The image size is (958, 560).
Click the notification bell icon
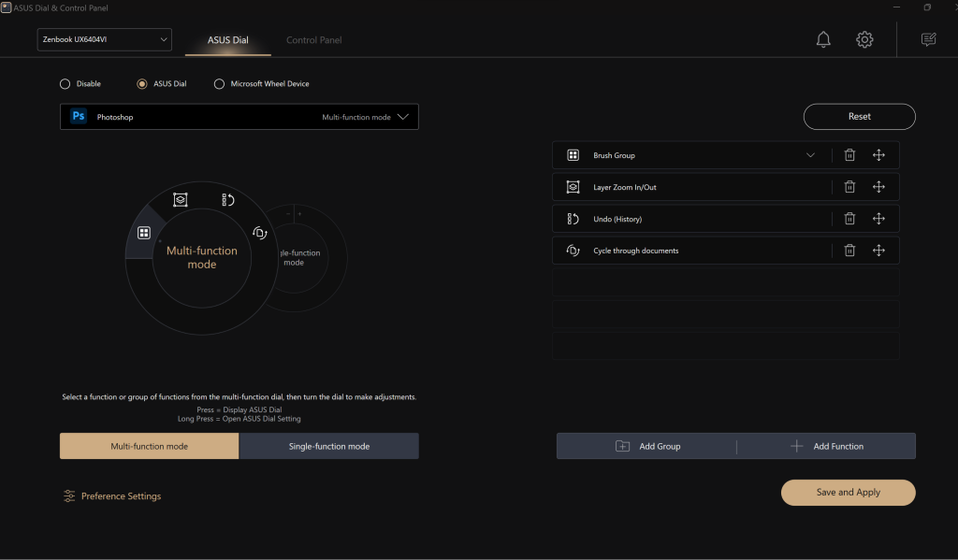point(823,39)
